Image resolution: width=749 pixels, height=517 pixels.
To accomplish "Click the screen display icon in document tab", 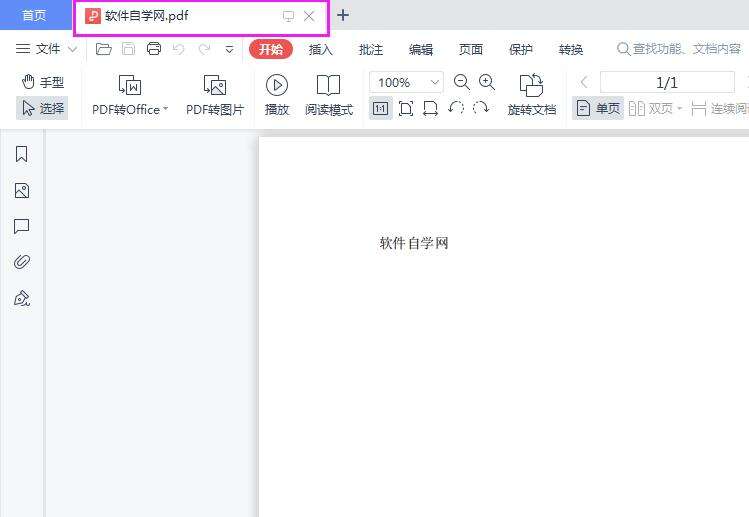I will (288, 16).
